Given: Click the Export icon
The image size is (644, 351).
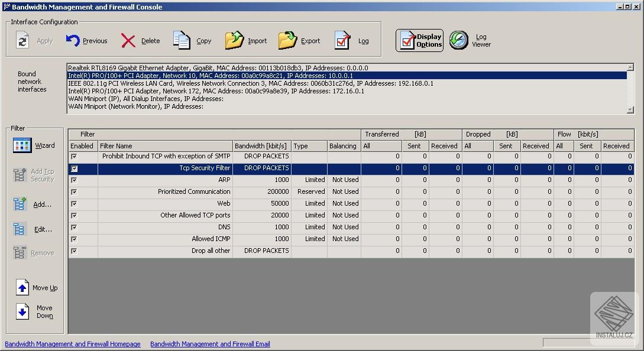Looking at the screenshot, I should [x=288, y=40].
